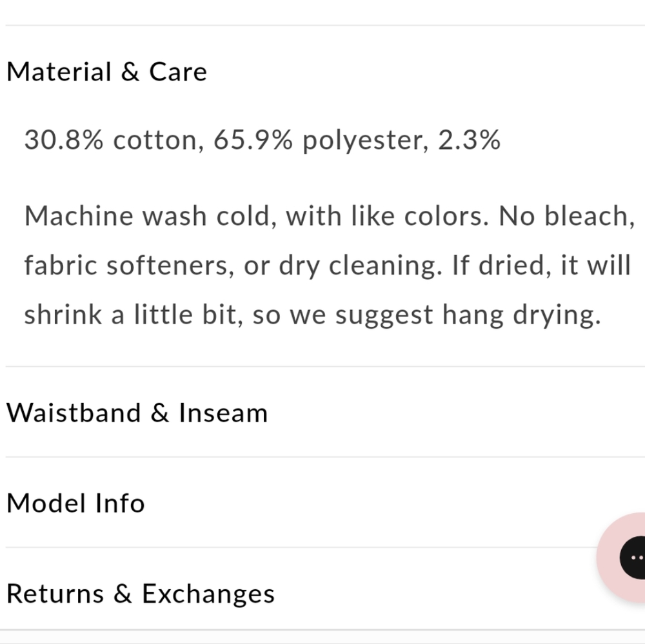Screen dimensions: 645x644
Task: Open the chat widget bubble
Action: click(633, 557)
